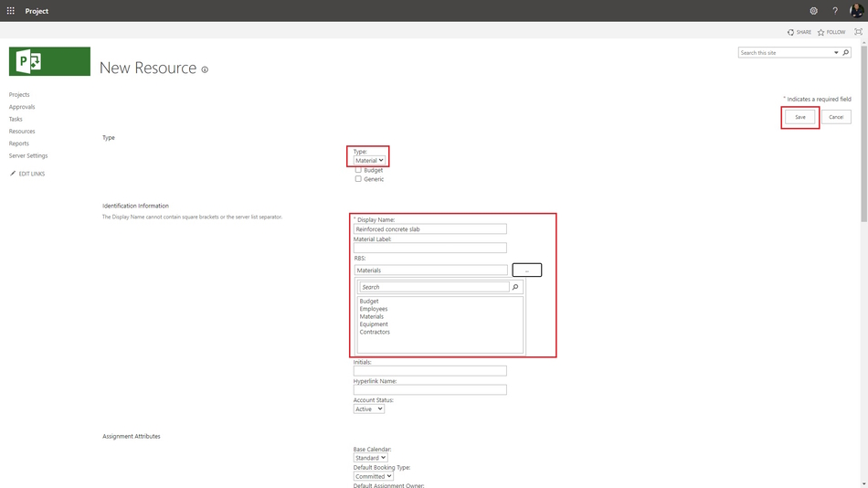
Task: Click the Share icon
Action: [x=790, y=32]
